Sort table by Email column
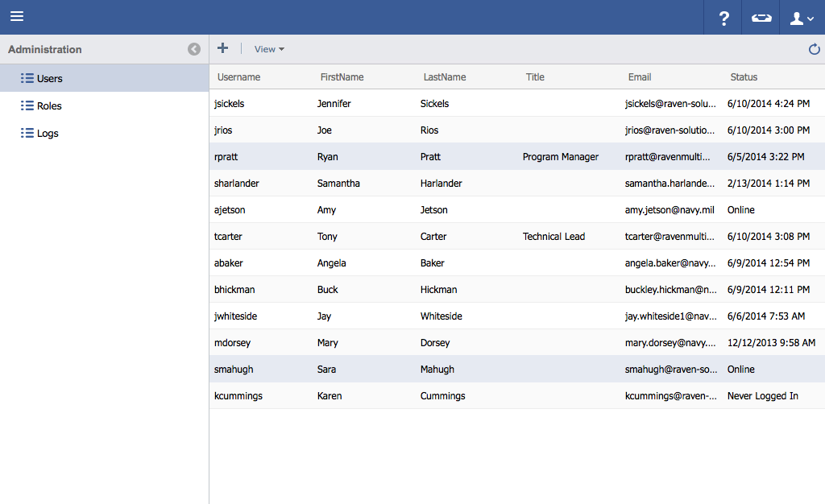 coord(640,77)
